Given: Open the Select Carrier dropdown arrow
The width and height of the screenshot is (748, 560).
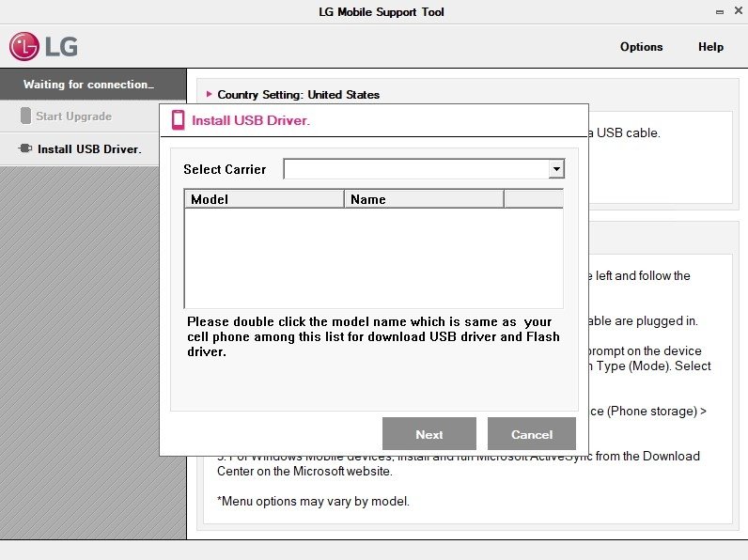Looking at the screenshot, I should tap(556, 169).
